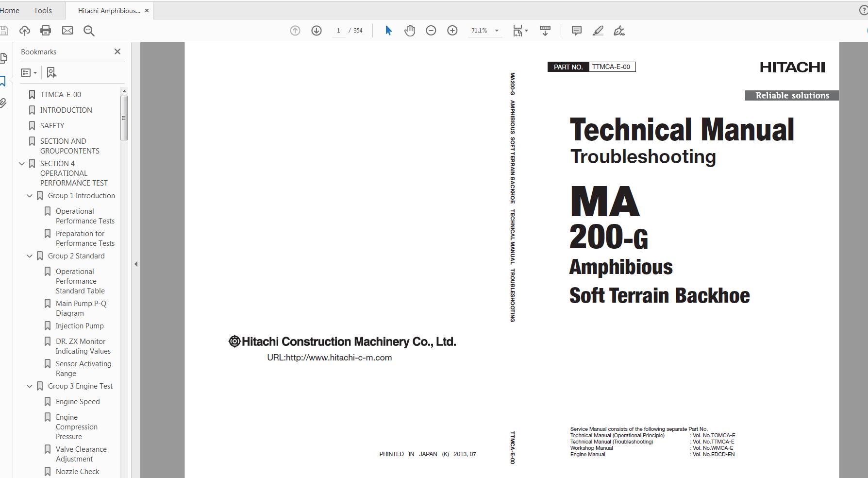Image resolution: width=868 pixels, height=478 pixels.
Task: Open TTMCA-E-00 bookmark
Action: coord(61,95)
